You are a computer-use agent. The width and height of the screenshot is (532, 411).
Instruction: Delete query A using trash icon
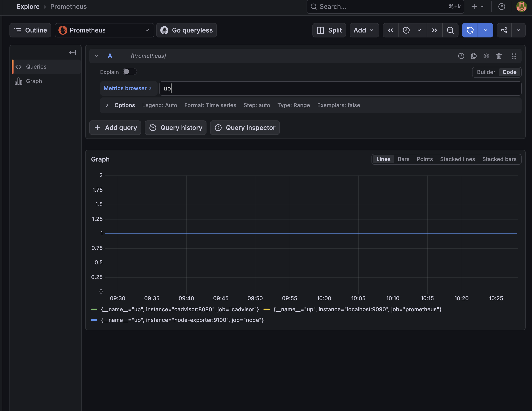499,56
